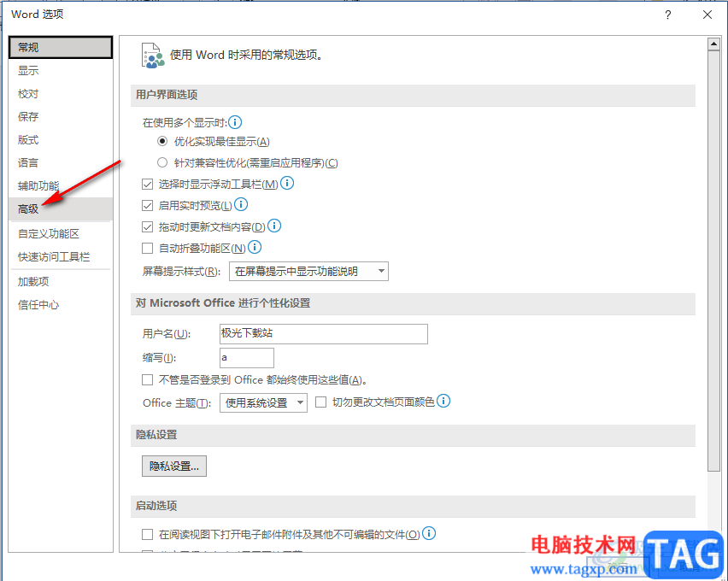Screen dimensions: 728x581
Task: Show info icon next to live preview
Action: pos(241,204)
